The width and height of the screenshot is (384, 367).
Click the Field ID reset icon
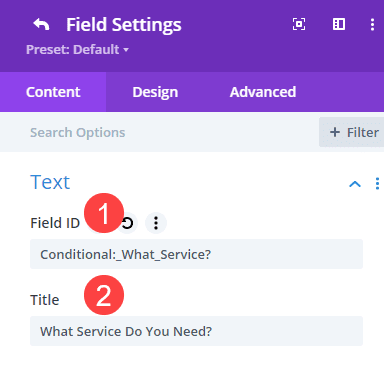(127, 223)
